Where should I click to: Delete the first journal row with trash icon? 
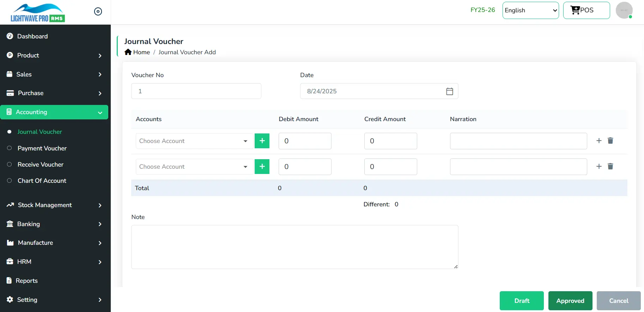tap(610, 141)
